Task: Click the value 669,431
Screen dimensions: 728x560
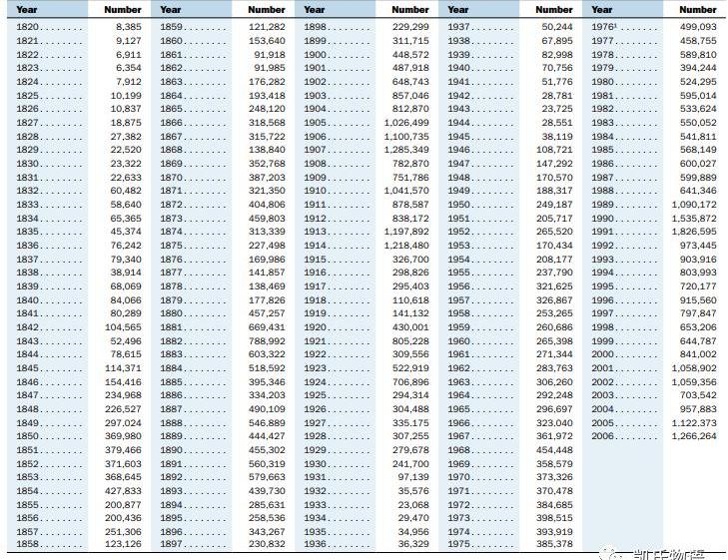Action: [x=267, y=327]
